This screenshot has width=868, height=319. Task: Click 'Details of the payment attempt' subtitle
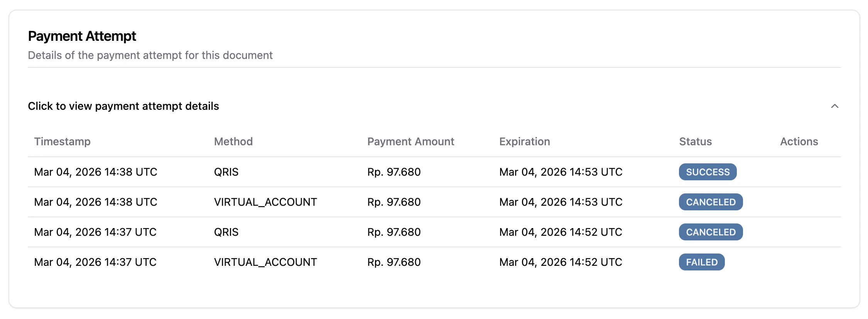[150, 55]
